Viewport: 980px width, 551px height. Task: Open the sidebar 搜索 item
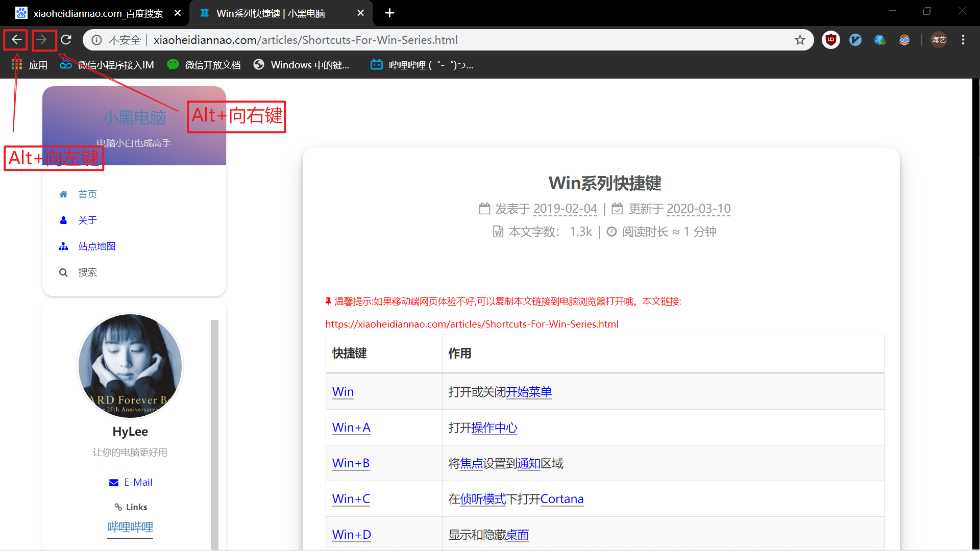point(87,272)
